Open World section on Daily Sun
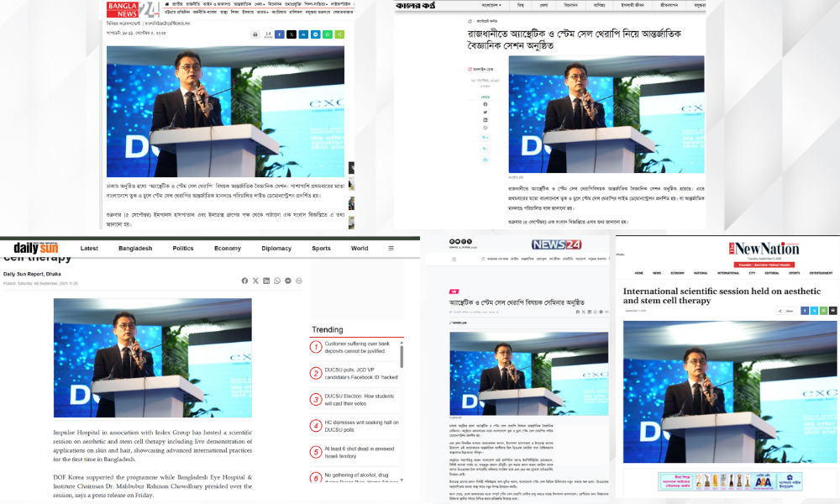840x504 pixels. 360,249
